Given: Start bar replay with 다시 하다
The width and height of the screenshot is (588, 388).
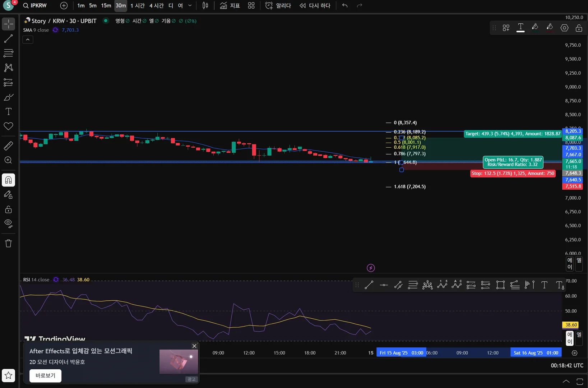Looking at the screenshot, I should [x=315, y=6].
